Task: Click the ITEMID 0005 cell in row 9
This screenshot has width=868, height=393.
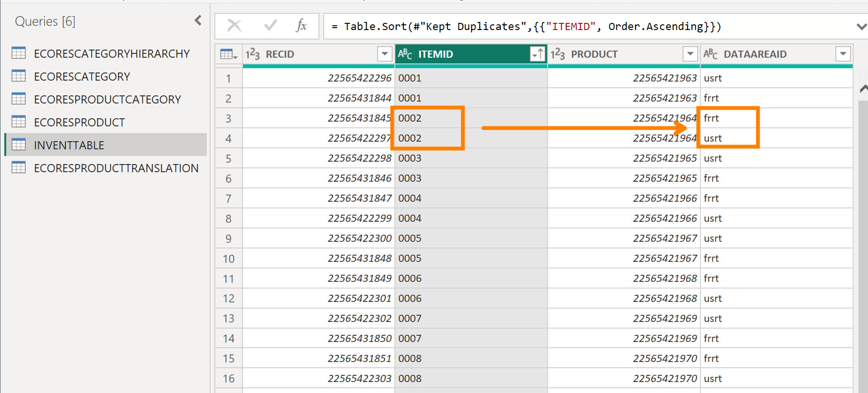Action: click(x=471, y=238)
